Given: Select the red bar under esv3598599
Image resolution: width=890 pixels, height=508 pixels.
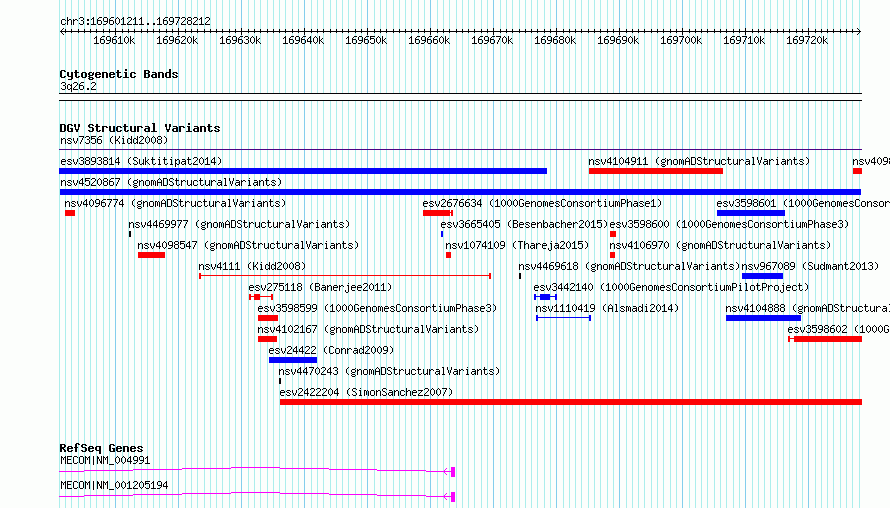Looking at the screenshot, I should (x=268, y=318).
